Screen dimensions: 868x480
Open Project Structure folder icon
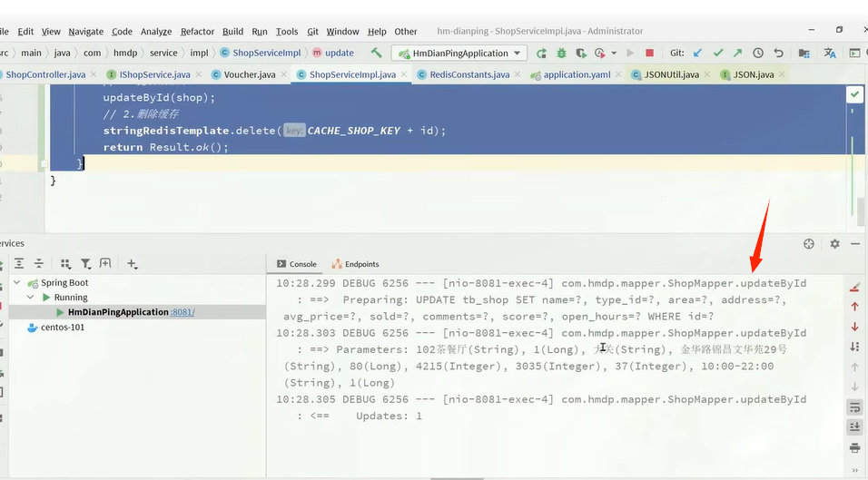point(804,54)
